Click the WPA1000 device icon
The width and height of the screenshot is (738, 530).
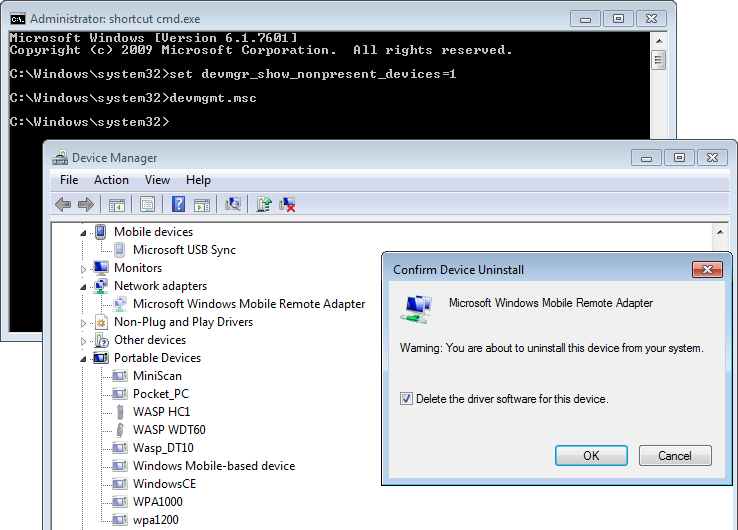coord(120,502)
